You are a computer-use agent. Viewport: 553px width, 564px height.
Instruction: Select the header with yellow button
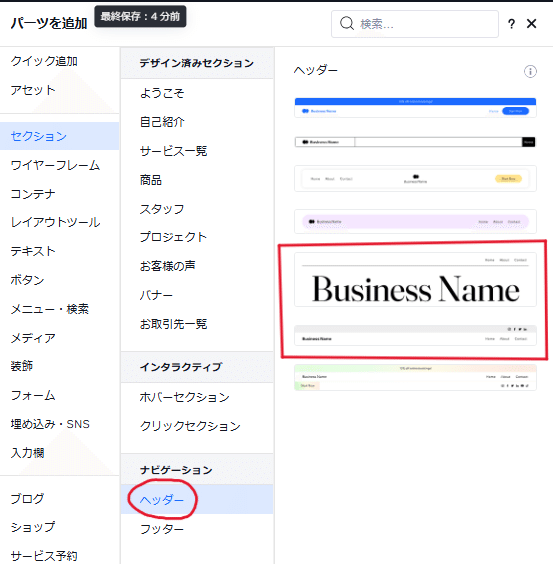(x=415, y=178)
